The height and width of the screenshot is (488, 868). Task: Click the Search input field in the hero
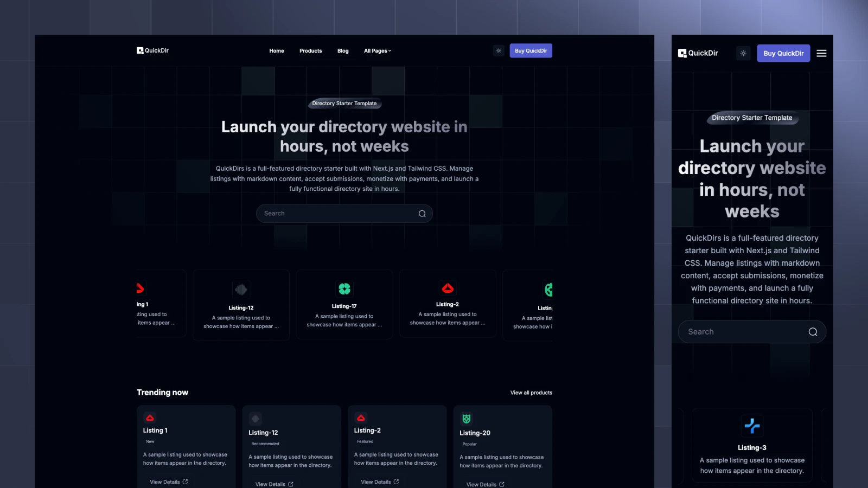(325, 213)
